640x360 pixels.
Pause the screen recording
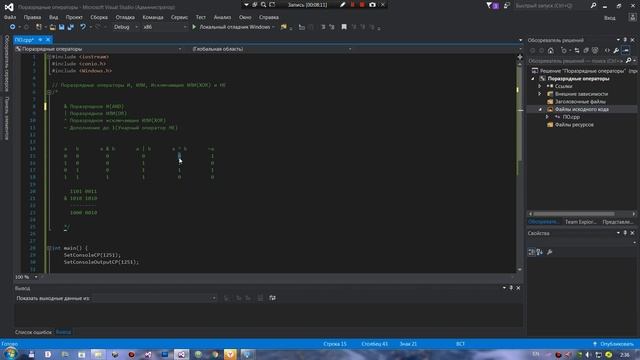click(353, 5)
